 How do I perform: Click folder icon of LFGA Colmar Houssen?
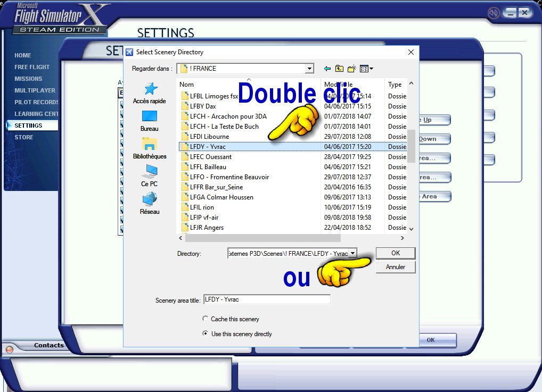pos(185,197)
